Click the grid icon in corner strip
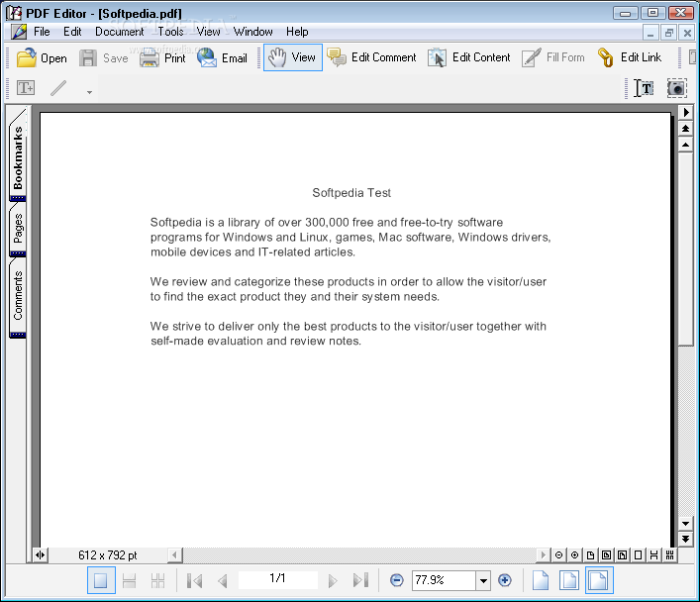Image resolution: width=700 pixels, height=602 pixels. tap(669, 555)
